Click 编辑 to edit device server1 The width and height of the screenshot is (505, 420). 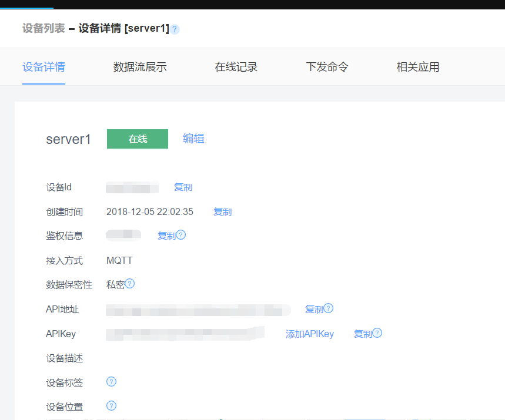click(x=193, y=139)
